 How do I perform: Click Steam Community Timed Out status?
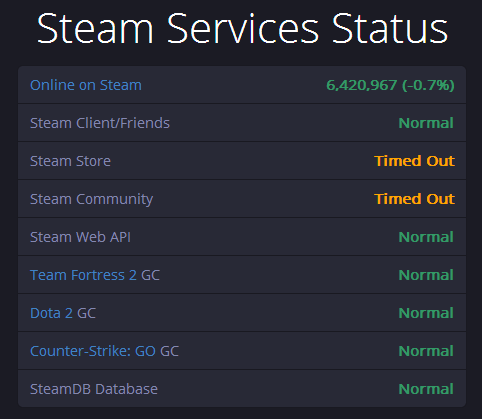[x=414, y=199]
